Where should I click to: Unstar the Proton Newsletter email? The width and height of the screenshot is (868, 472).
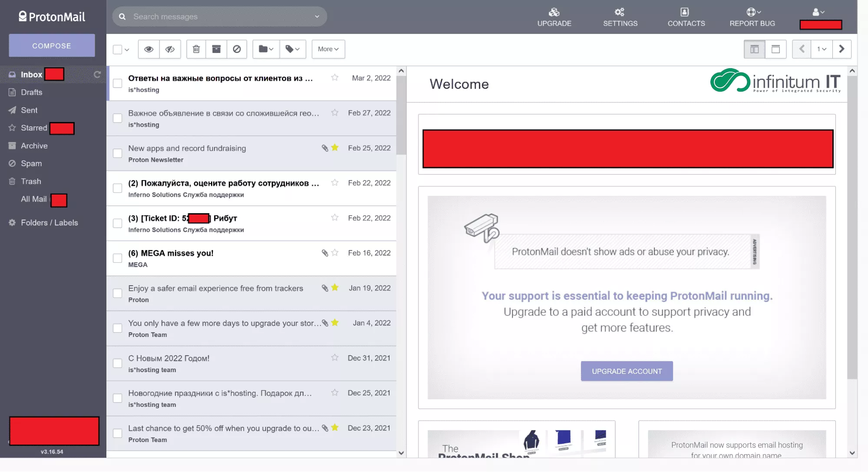tap(335, 148)
